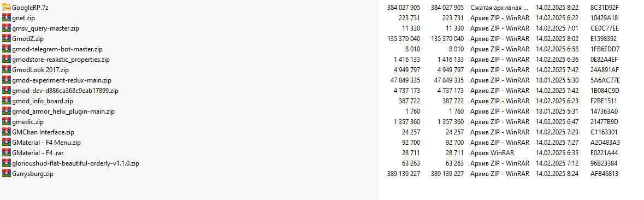The image size is (644, 200).
Task: Click the GoogleRP.7z archive icon
Action: (x=6, y=8)
